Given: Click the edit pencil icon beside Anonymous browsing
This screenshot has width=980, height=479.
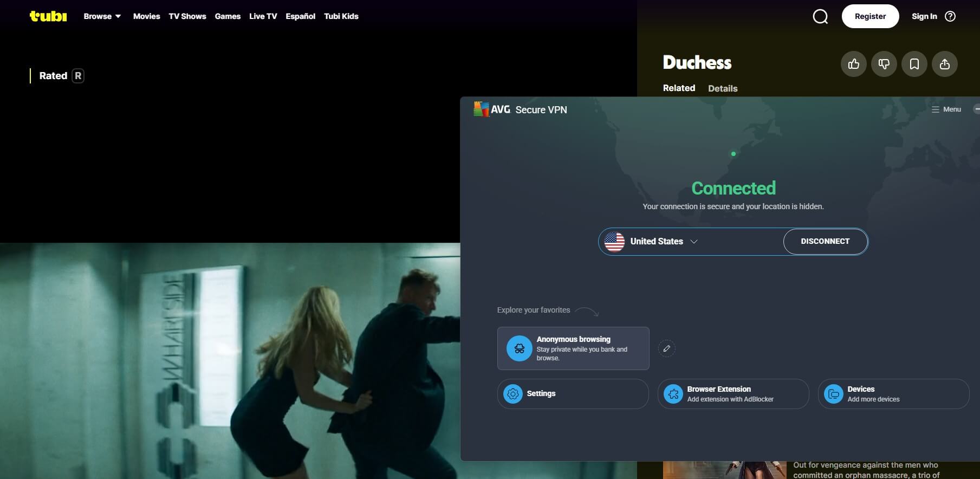Looking at the screenshot, I should [x=667, y=348].
